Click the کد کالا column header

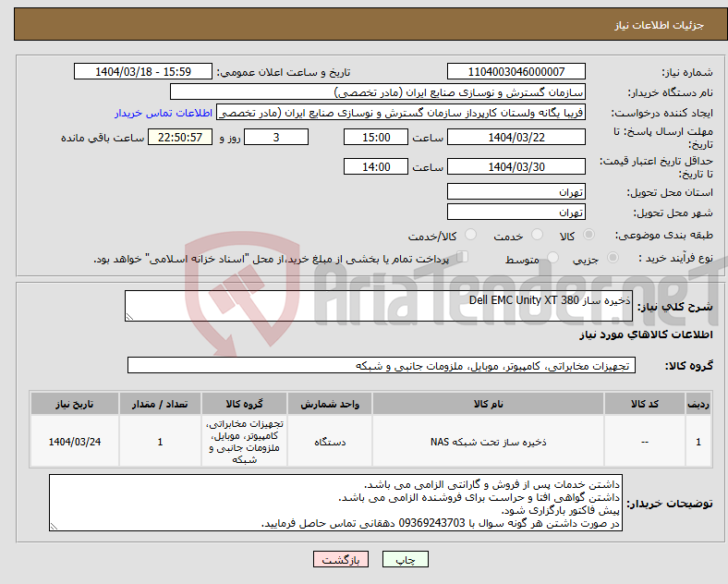coord(645,404)
